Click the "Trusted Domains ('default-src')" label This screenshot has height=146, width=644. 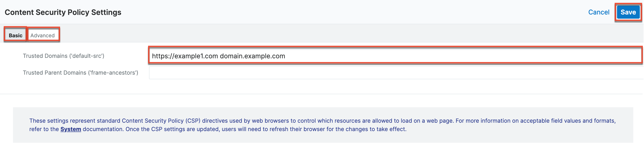(x=64, y=56)
